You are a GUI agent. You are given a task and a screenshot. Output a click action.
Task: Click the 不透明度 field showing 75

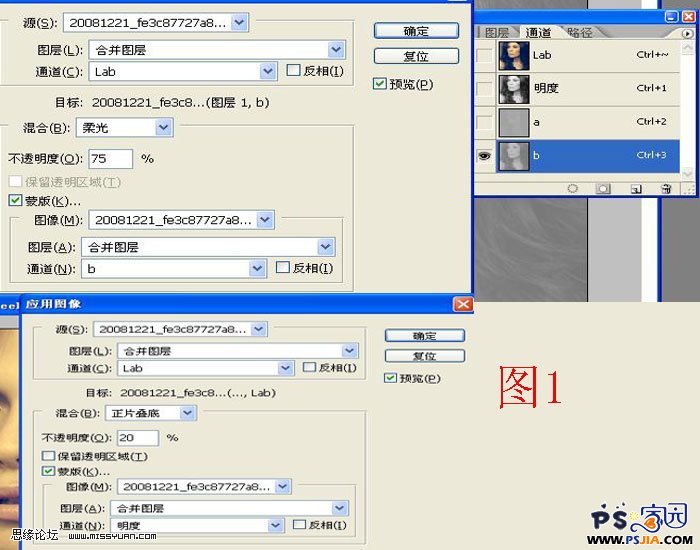(x=110, y=158)
